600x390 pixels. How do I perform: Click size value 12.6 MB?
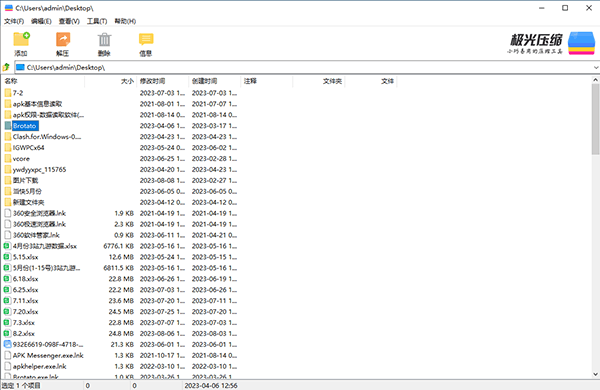[121, 257]
